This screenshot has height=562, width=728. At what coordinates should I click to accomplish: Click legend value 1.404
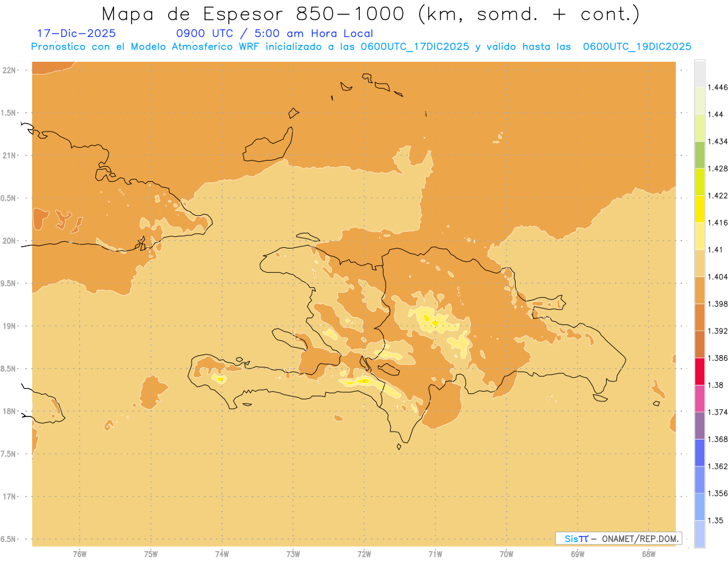[x=717, y=276]
